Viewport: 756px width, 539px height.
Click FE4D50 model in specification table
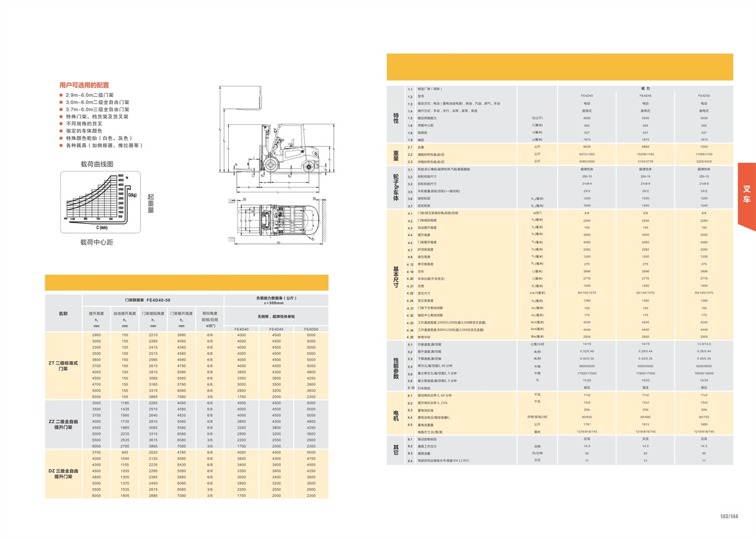704,96
